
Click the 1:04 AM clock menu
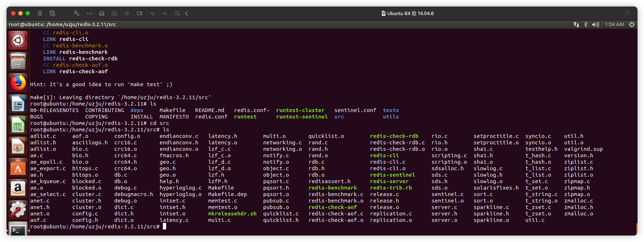(x=614, y=24)
